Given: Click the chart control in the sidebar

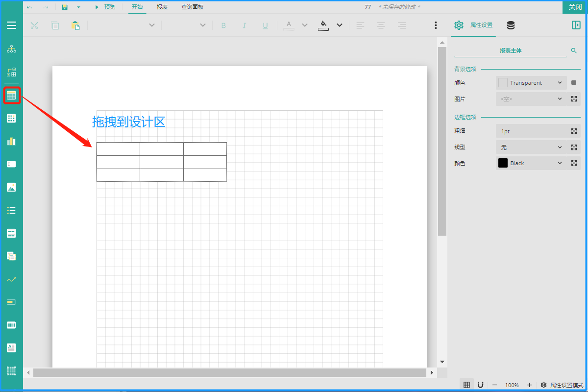Looking at the screenshot, I should (11, 141).
